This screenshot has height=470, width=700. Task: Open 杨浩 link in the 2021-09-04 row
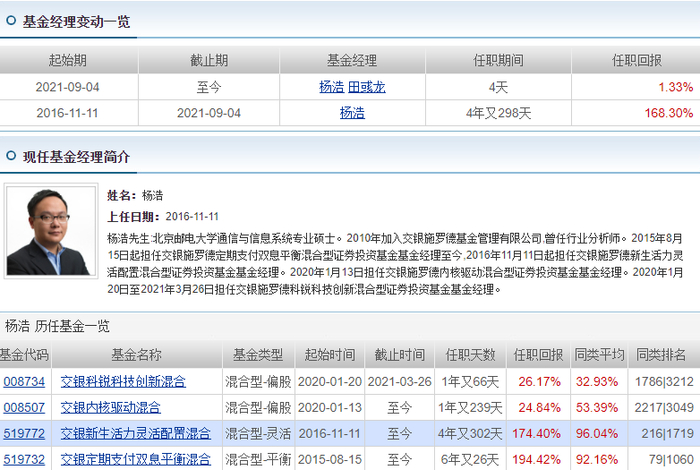(332, 87)
